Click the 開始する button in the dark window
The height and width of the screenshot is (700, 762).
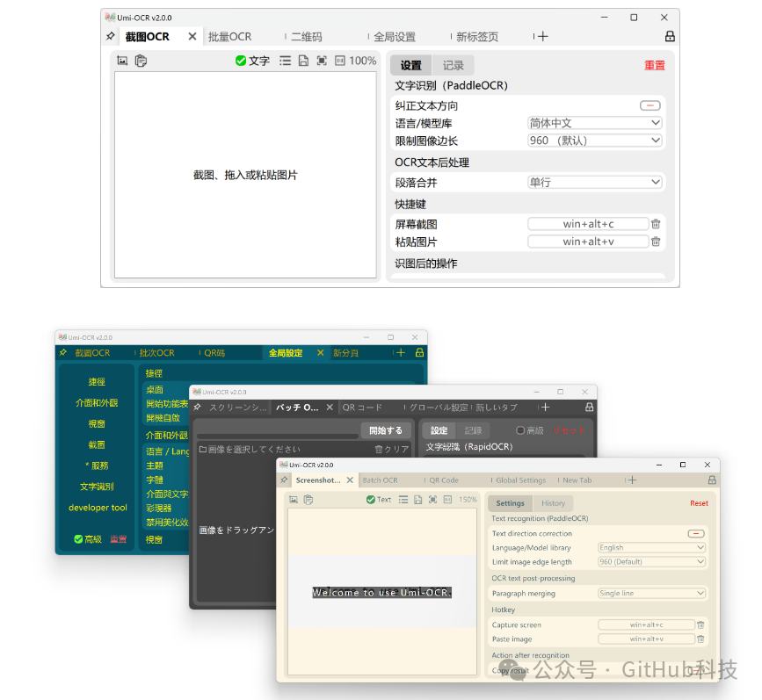(x=386, y=430)
